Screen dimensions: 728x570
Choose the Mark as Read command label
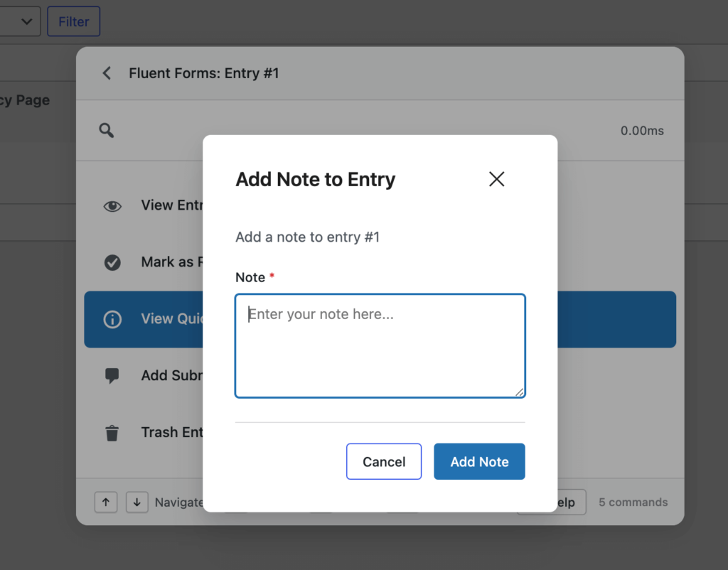(x=171, y=262)
